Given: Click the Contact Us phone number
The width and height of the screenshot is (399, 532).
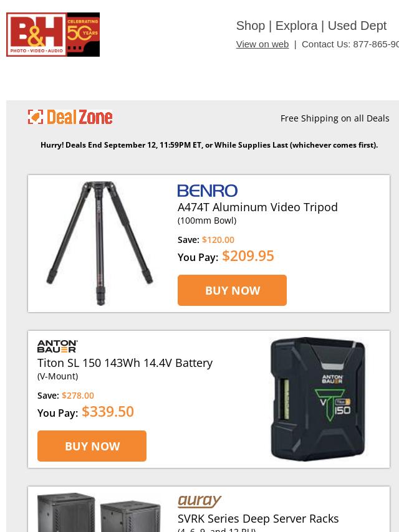Looking at the screenshot, I should [x=376, y=44].
